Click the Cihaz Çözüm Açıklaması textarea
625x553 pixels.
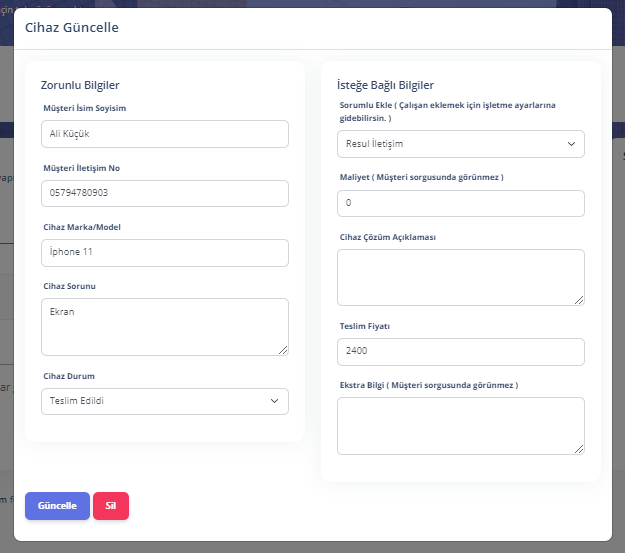[461, 277]
